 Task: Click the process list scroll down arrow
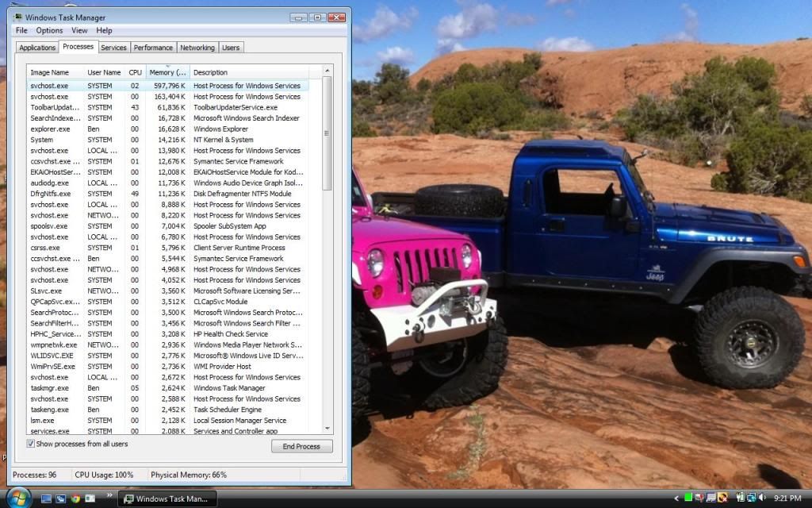[327, 429]
